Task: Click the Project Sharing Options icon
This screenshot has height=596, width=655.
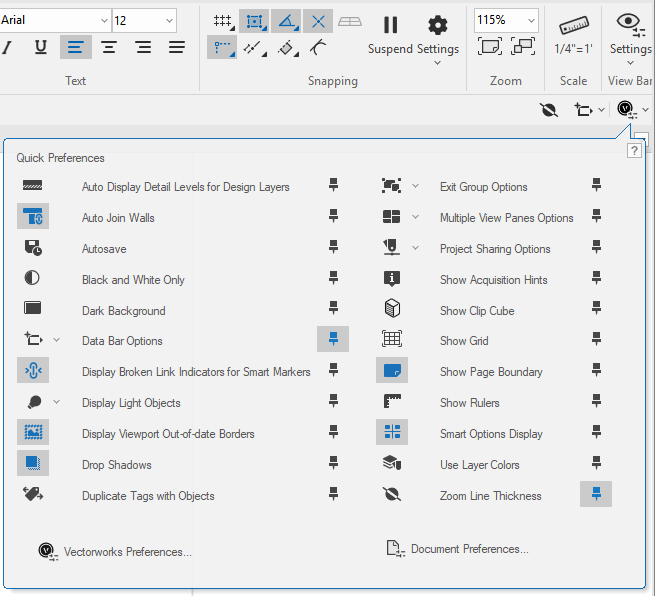Action: tap(391, 247)
